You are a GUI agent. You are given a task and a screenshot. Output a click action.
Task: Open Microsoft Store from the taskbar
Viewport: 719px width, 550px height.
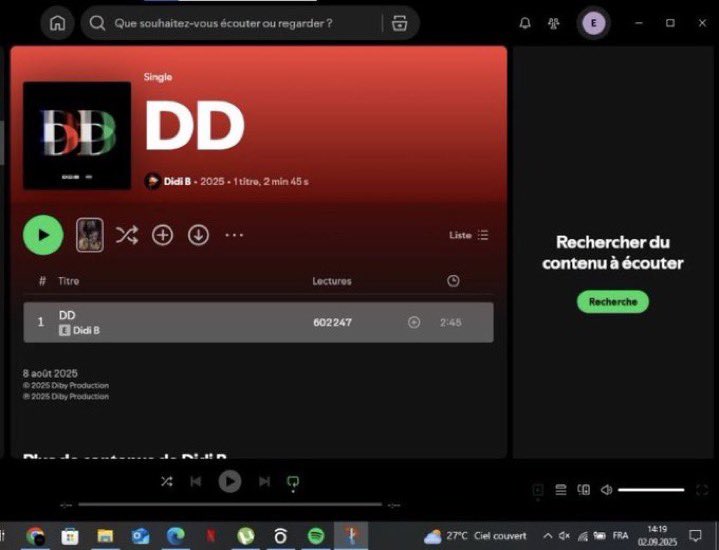click(70, 536)
